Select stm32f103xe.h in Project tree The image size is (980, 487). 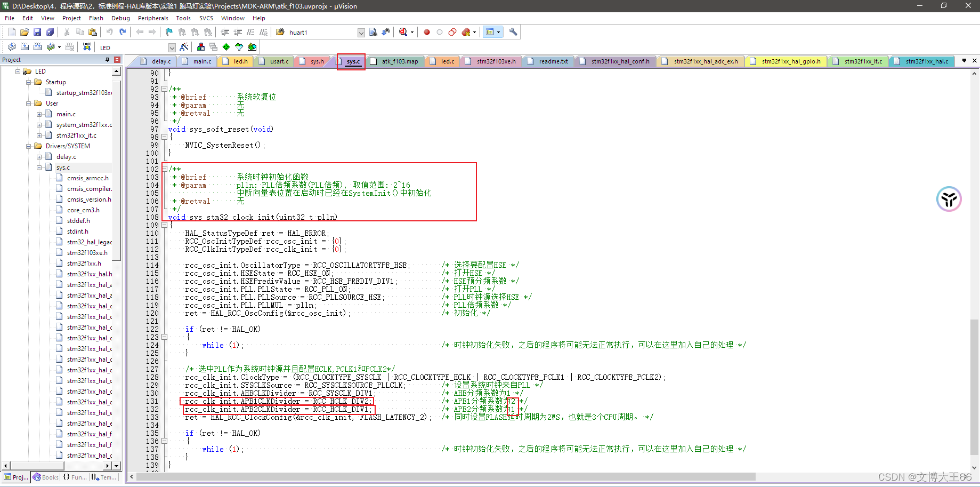[x=87, y=253]
